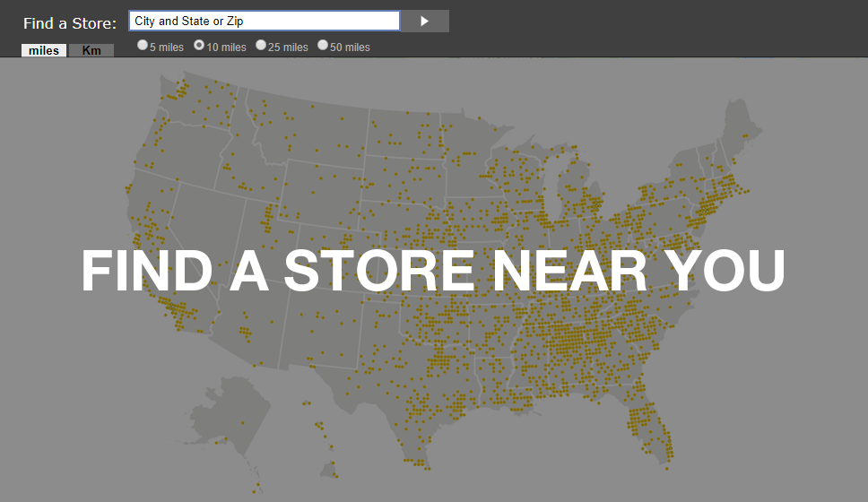The height and width of the screenshot is (502, 868).
Task: Choose the 25 miles radius option
Action: 261,46
